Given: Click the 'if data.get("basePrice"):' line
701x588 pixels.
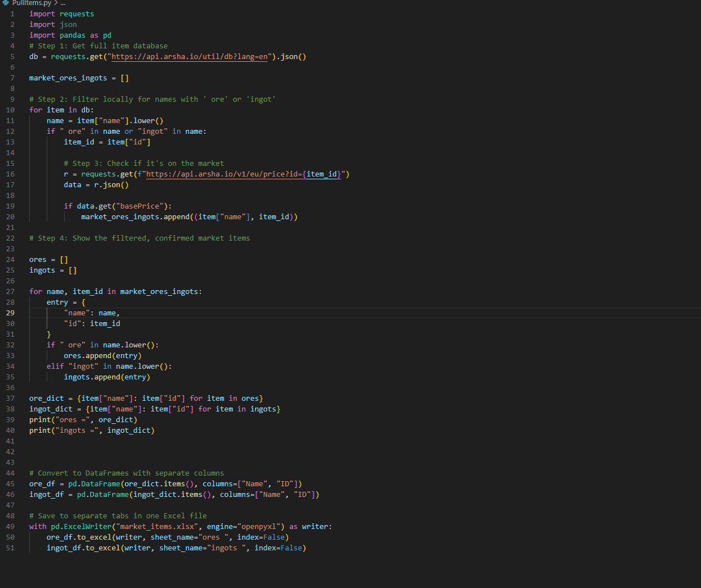Looking at the screenshot, I should 118,206.
